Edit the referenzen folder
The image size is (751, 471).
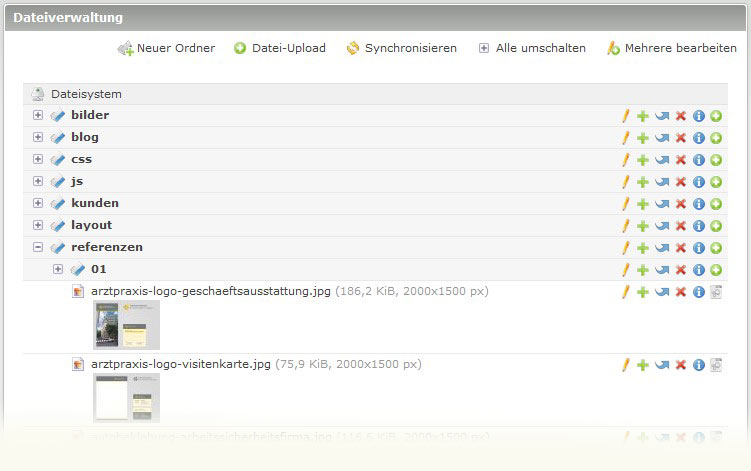pos(626,248)
